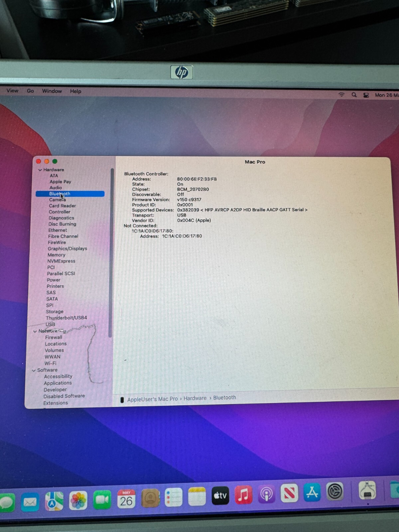Viewport: 399px width, 532px height.
Task: Collapse the Network section
Action: [x=35, y=332]
